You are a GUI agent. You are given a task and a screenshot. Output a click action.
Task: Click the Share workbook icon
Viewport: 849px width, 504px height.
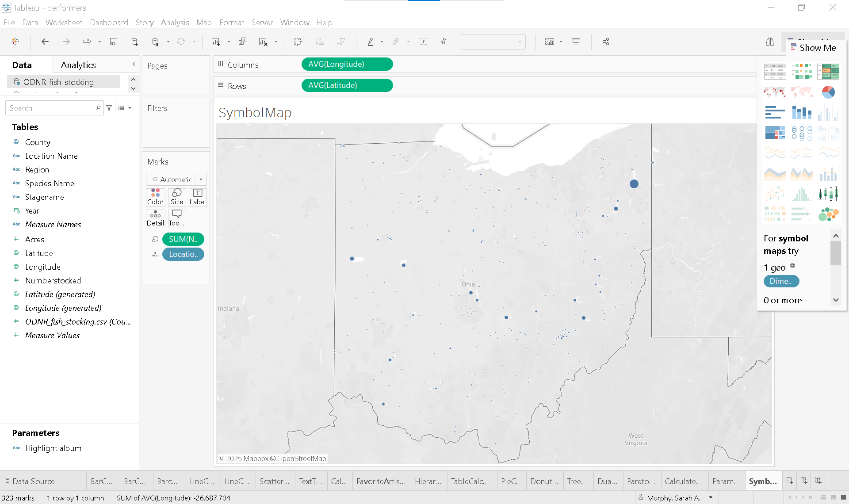coord(606,42)
